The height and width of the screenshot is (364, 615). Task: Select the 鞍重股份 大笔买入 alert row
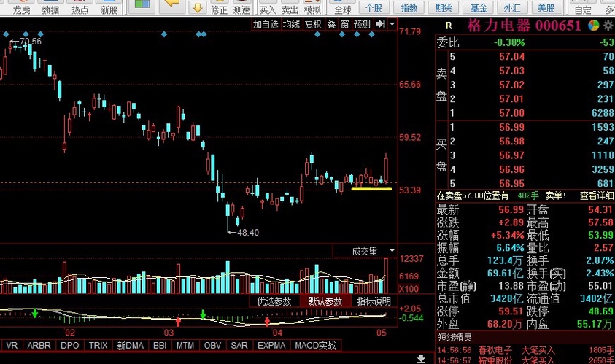coord(525,360)
